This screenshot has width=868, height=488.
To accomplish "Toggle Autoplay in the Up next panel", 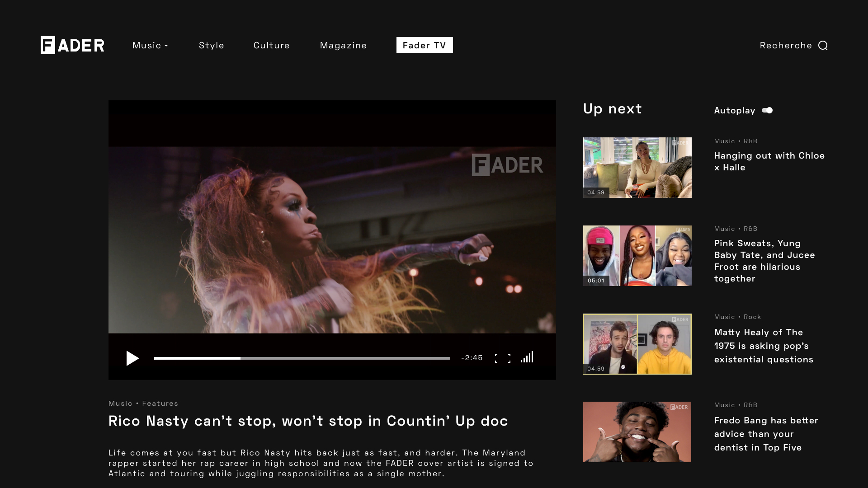I will [767, 110].
